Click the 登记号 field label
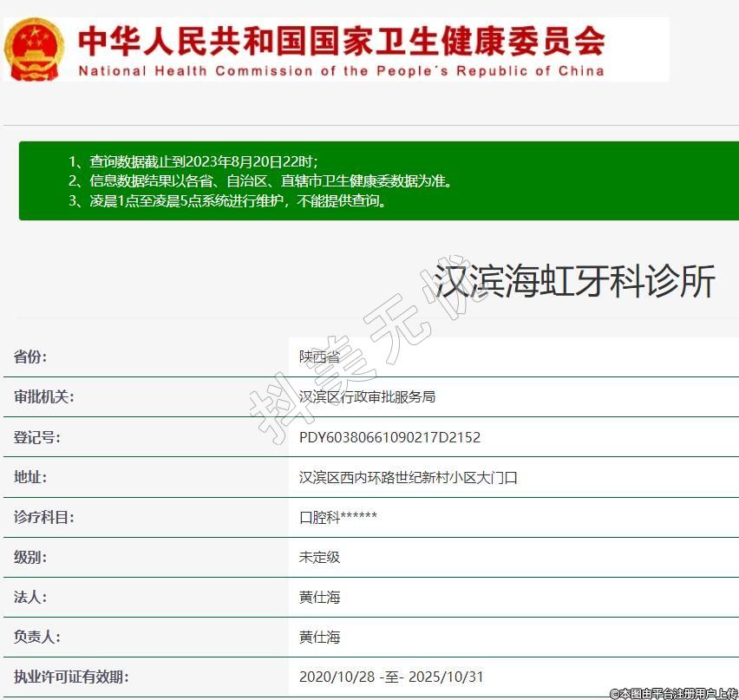 tap(36, 437)
